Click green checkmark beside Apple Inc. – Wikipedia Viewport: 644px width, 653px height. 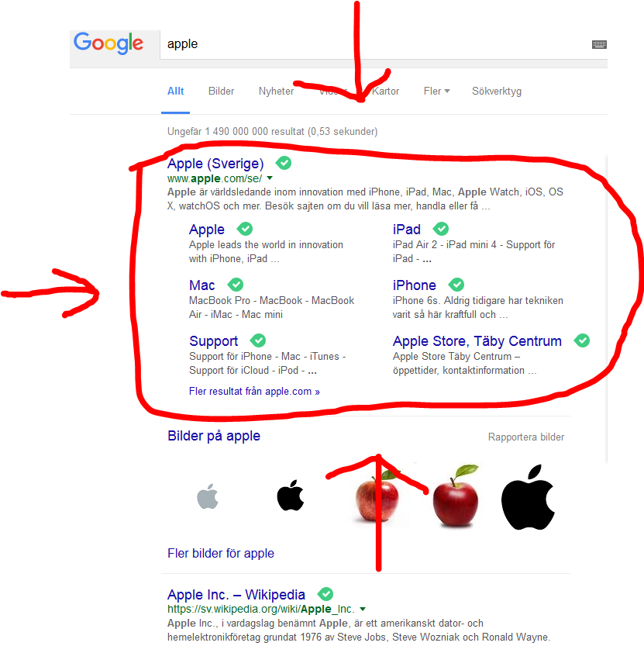(x=325, y=594)
